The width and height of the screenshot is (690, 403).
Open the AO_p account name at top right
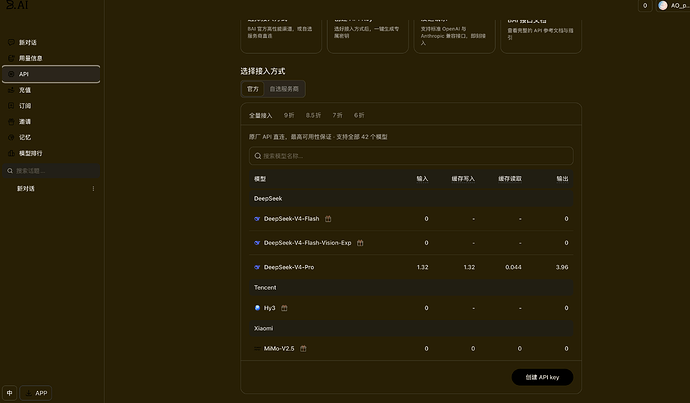680,6
